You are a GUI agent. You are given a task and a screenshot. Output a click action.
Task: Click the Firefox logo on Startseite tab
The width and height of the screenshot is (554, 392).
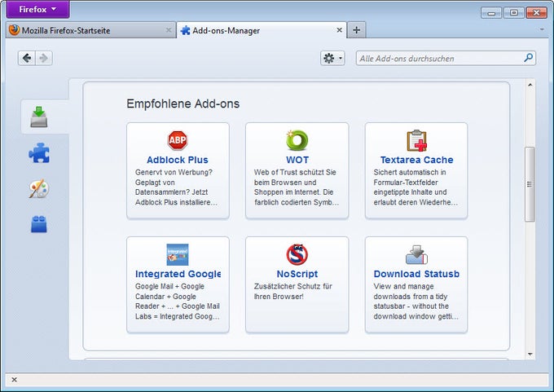[x=14, y=30]
